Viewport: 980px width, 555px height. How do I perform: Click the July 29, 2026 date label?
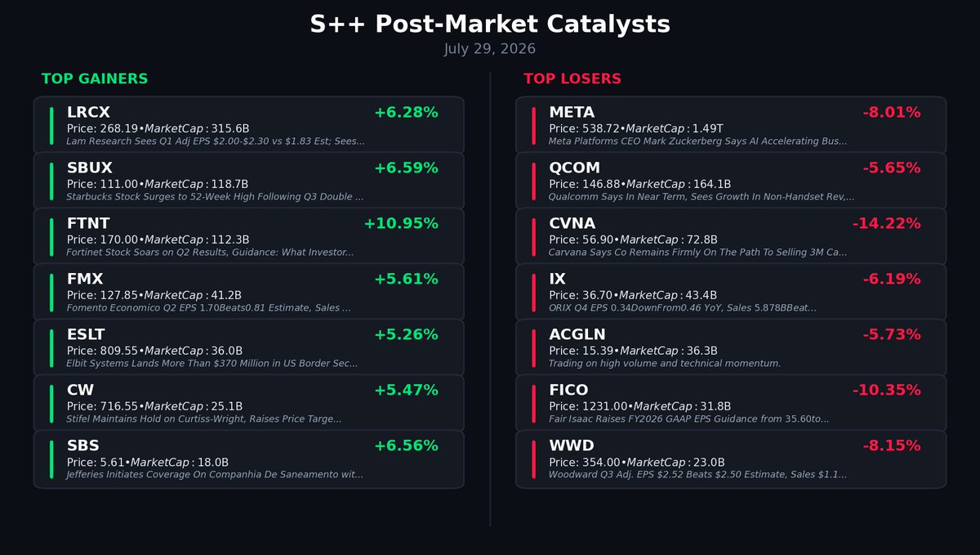490,49
